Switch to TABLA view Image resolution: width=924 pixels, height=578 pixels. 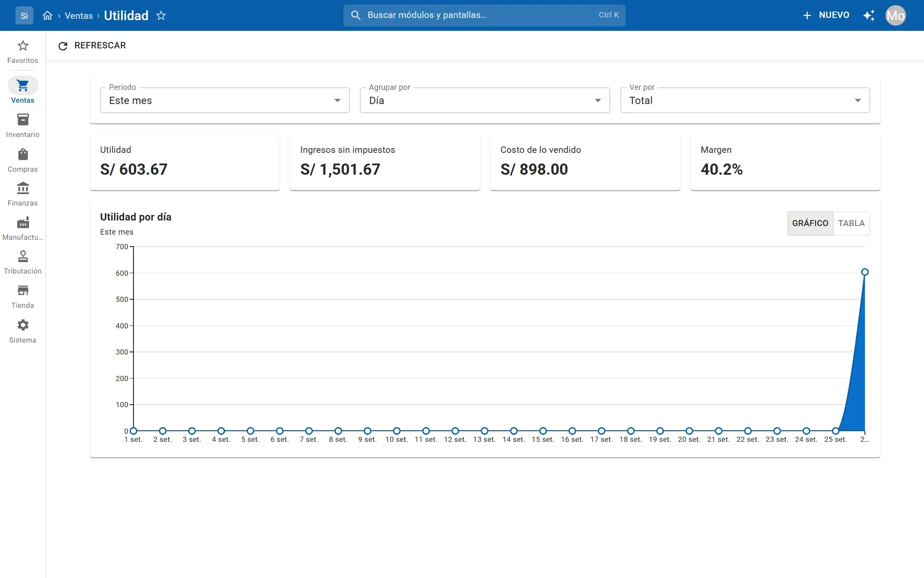[851, 223]
